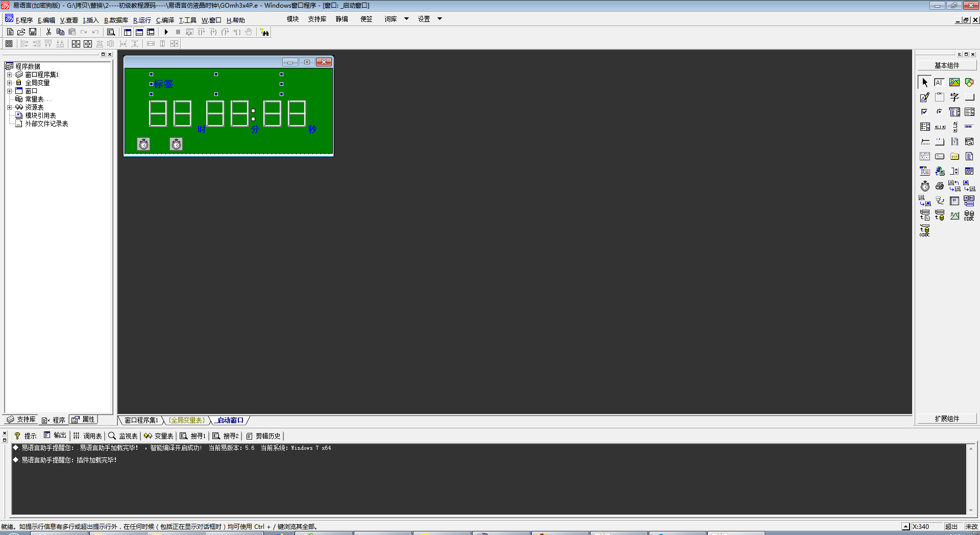This screenshot has height=535, width=980.
Task: Select the 模块引用表 item in the tree
Action: coord(40,115)
